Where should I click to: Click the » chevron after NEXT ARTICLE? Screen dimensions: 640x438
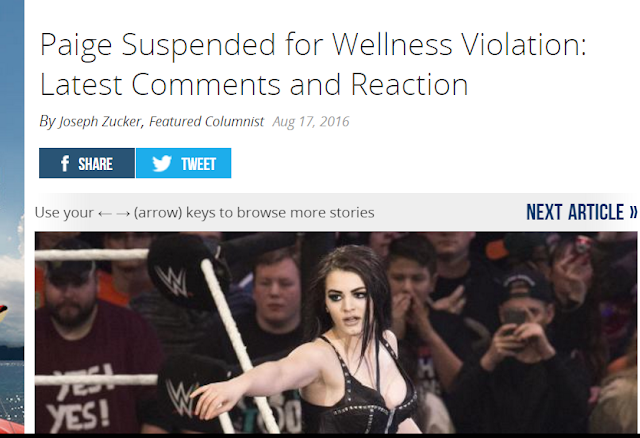[x=633, y=213]
